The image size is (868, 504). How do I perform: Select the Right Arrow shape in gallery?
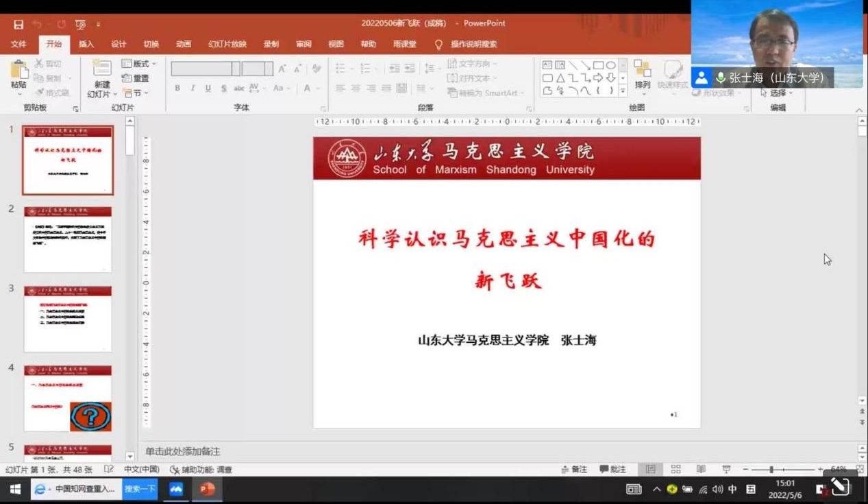(x=598, y=78)
